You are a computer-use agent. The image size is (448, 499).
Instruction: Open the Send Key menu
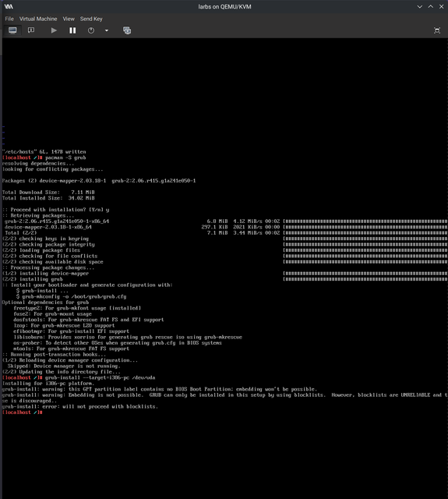(x=91, y=19)
